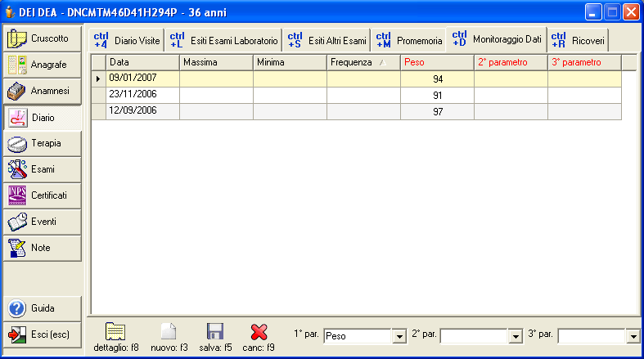644x359 pixels.
Task: Save data using the salva floppy icon
Action: (215, 332)
